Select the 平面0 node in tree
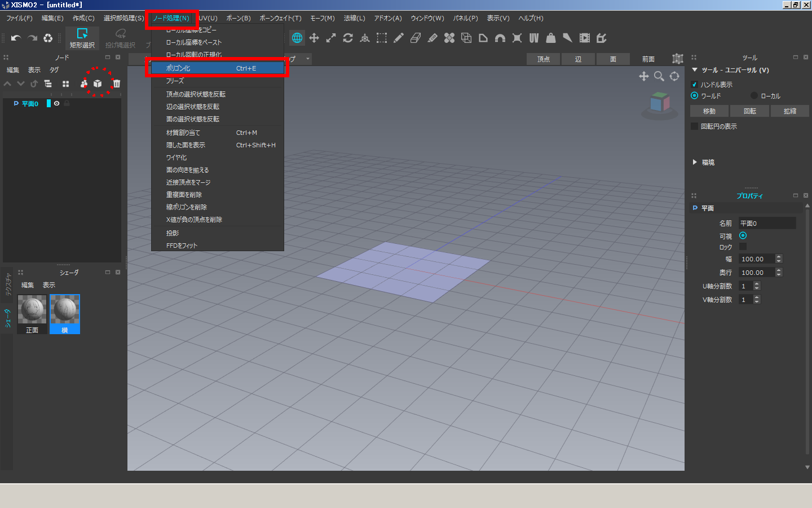The image size is (812, 508). click(30, 104)
